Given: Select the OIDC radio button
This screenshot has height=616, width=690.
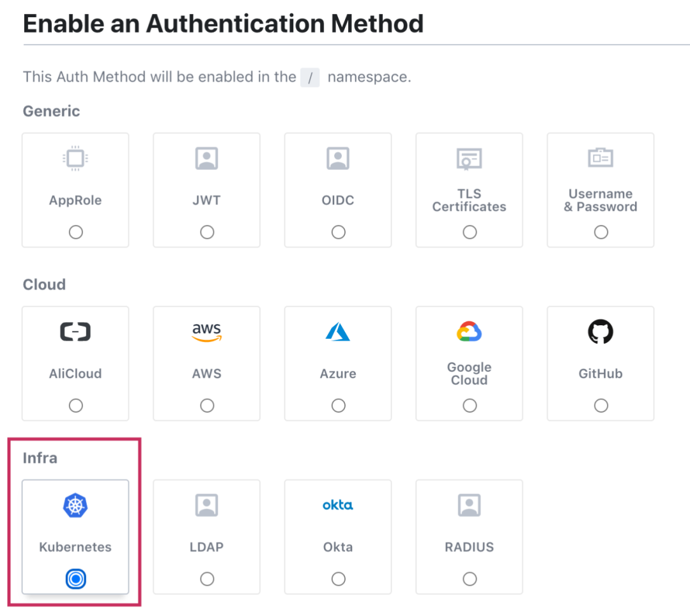Looking at the screenshot, I should pyautogui.click(x=338, y=232).
